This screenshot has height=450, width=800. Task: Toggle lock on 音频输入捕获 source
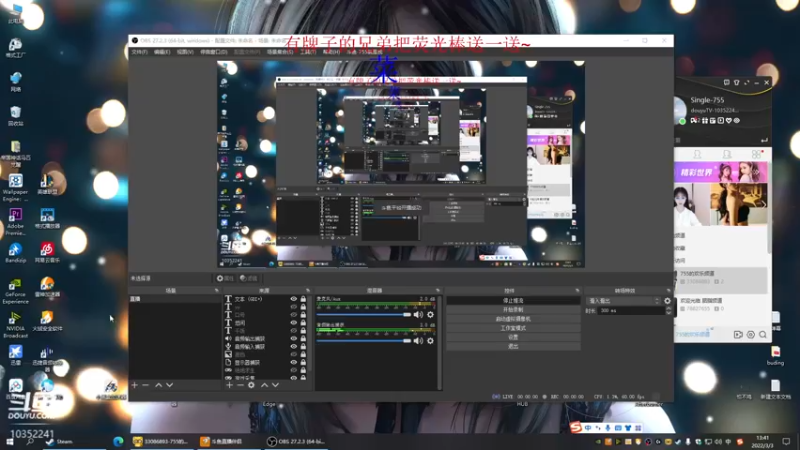pyautogui.click(x=303, y=346)
